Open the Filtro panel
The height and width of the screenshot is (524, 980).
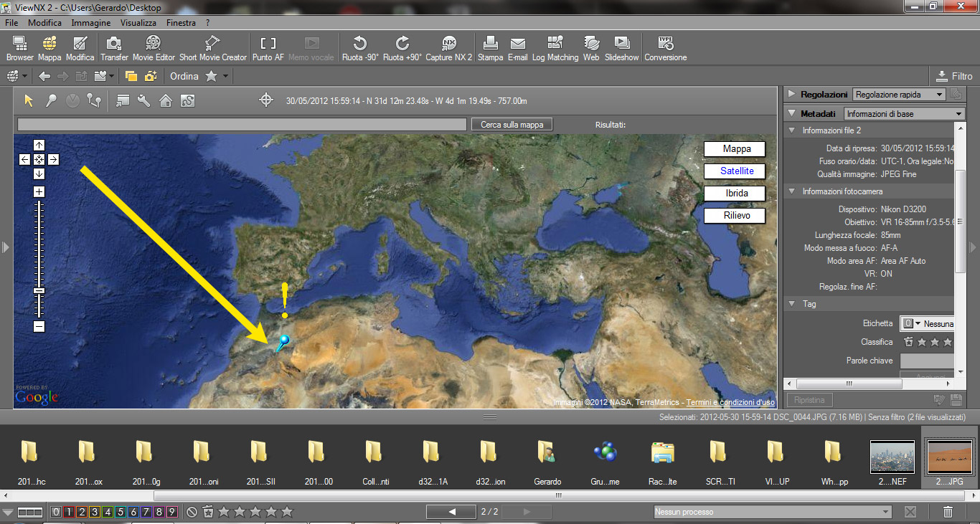click(x=954, y=76)
